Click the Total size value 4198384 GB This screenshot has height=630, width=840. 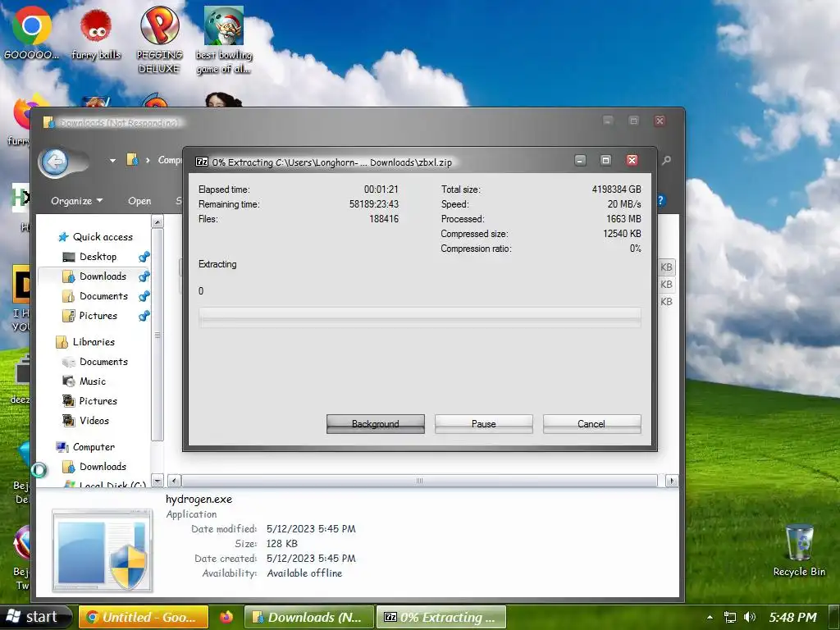[x=616, y=189]
